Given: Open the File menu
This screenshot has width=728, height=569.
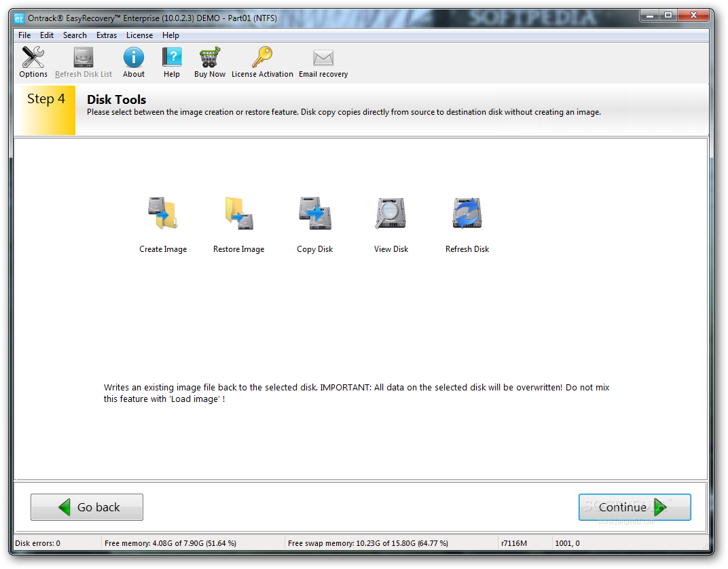Looking at the screenshot, I should click(24, 35).
